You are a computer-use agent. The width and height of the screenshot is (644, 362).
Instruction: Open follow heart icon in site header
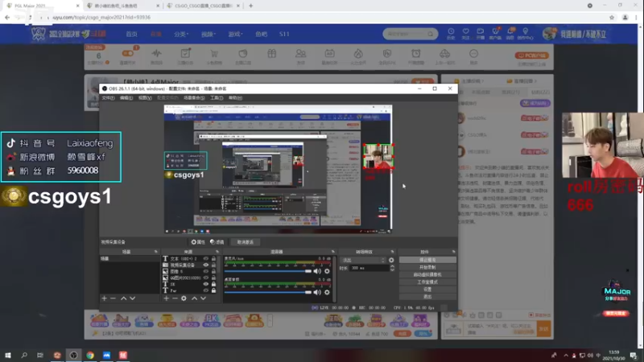[x=466, y=33]
